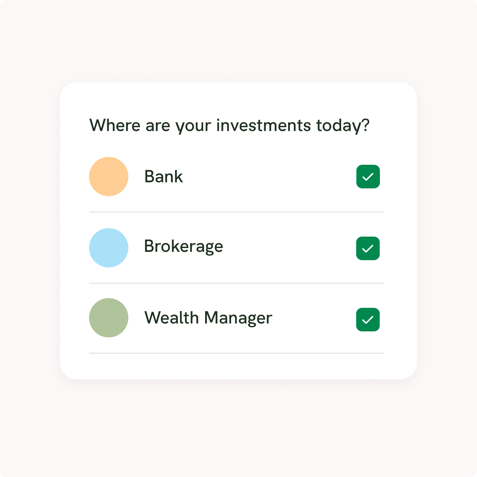
Task: Select the Wealth Manager text label
Action: coord(208,318)
